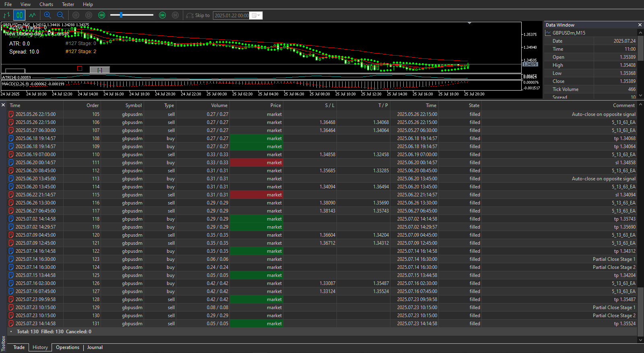Select the buy order icon for order 118
Screen dimensions: 644x353
(11, 219)
